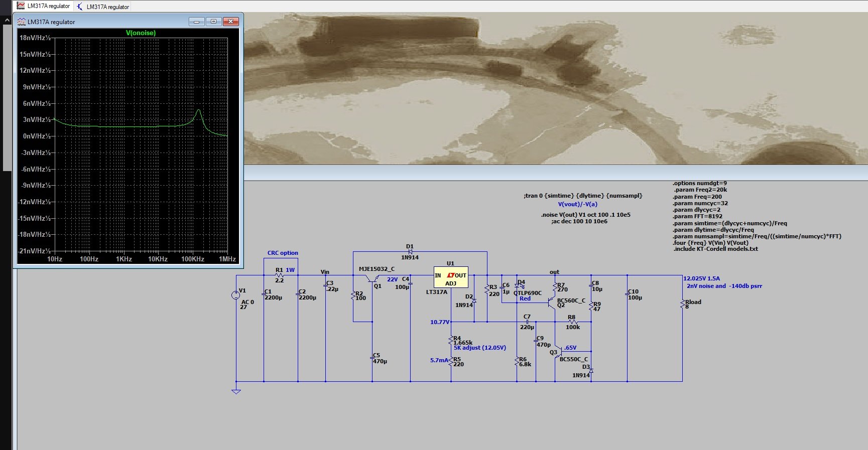Select capacitor C5 470µ symbol
868x450 pixels.
click(372, 358)
